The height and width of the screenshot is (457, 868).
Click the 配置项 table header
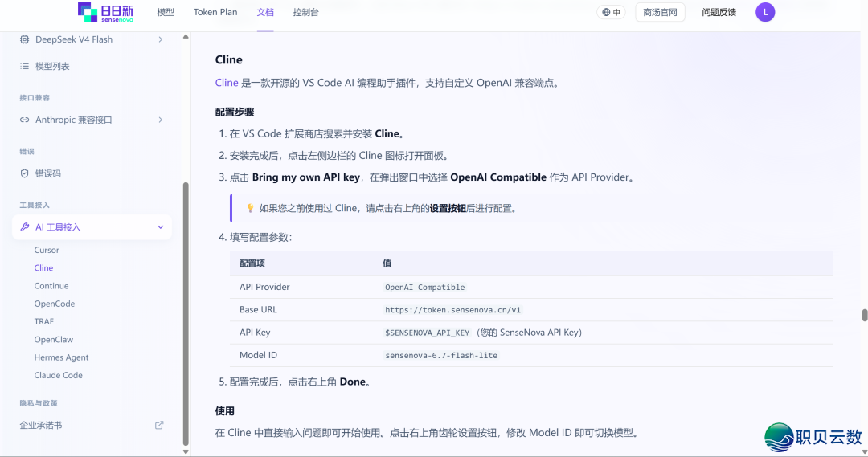(252, 263)
